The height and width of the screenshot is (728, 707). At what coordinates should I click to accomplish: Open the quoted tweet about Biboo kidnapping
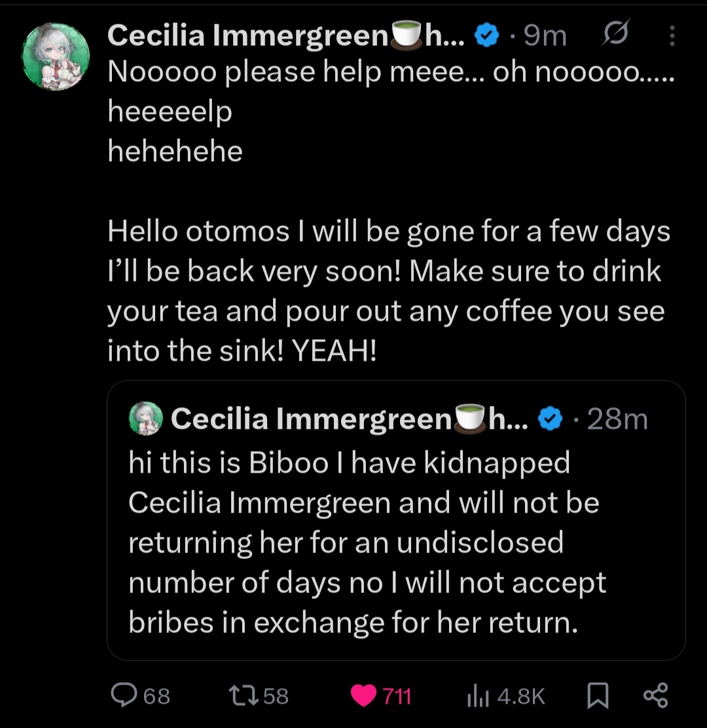coord(367,543)
